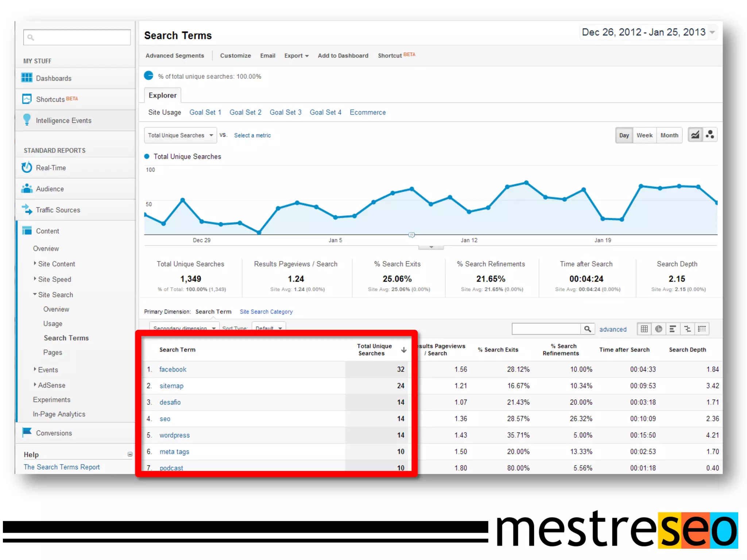Set graph interval to Day
Viewport: 747px width, 560px height.
tap(624, 135)
